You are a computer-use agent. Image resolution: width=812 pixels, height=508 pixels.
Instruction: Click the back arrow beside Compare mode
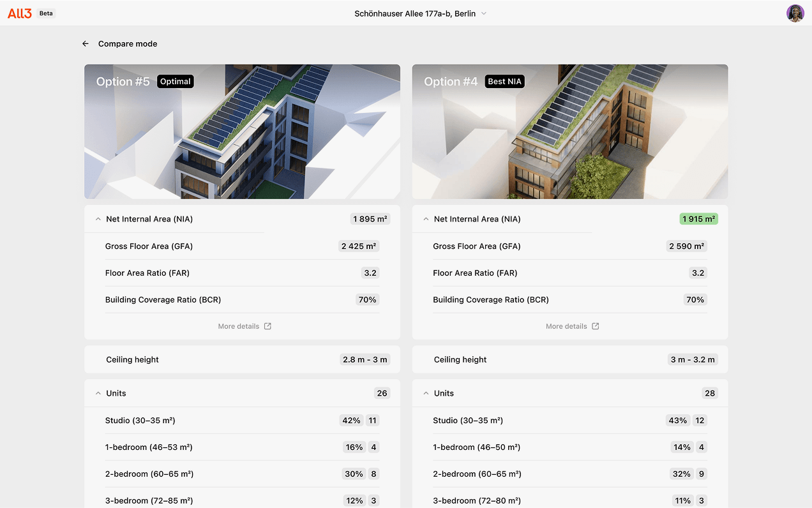click(86, 44)
